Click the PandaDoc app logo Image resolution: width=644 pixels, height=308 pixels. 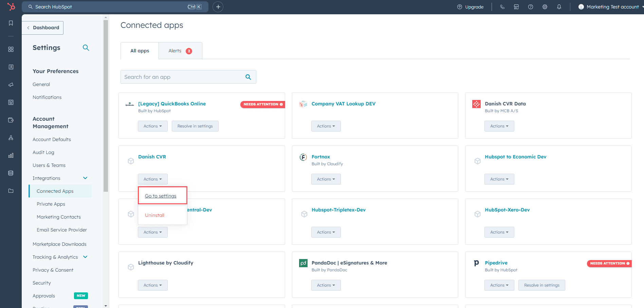coord(303,263)
